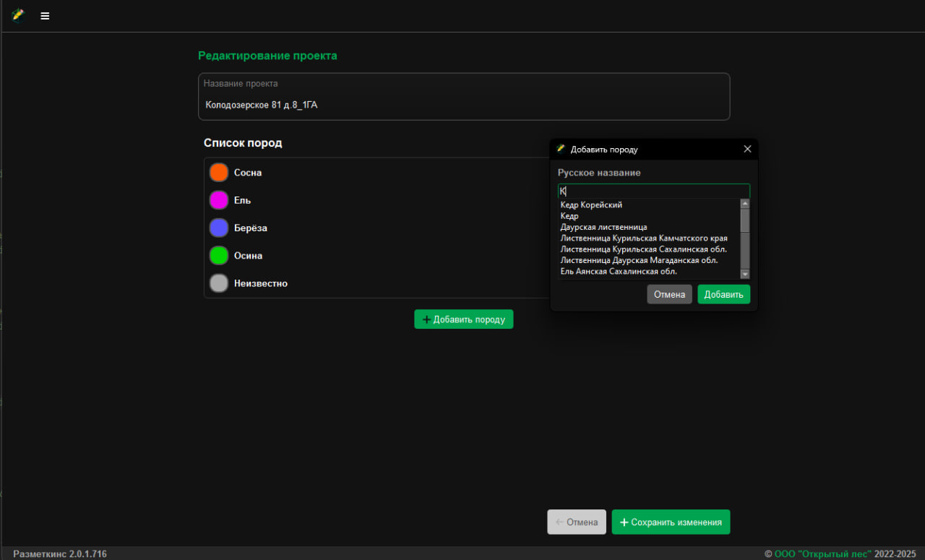Click the Неизвестно gray color swatch

pos(219,283)
